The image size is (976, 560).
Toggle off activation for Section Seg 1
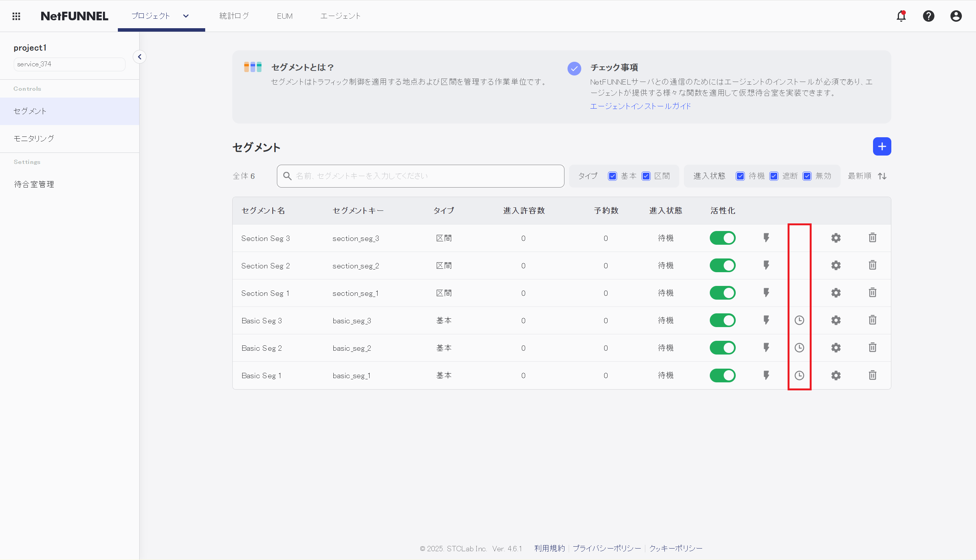click(722, 293)
